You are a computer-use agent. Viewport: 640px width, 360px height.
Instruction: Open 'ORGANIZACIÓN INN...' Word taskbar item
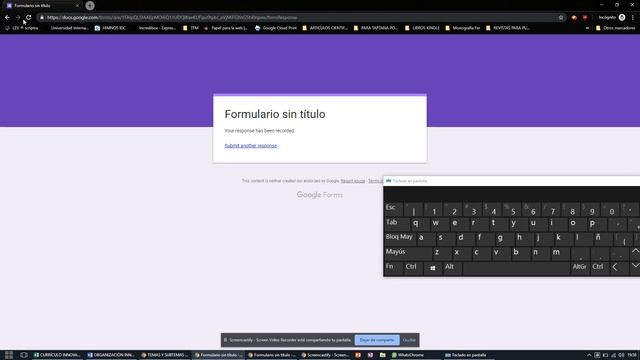[111, 355]
